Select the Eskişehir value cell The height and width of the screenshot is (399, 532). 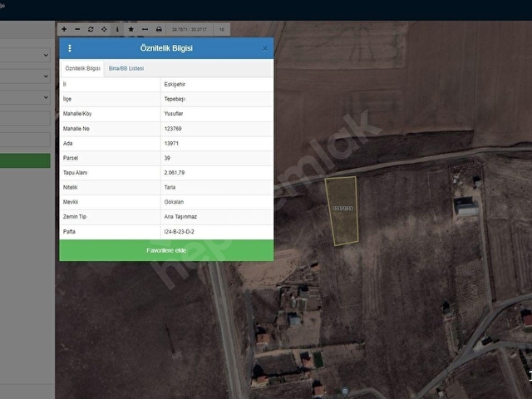pos(217,85)
